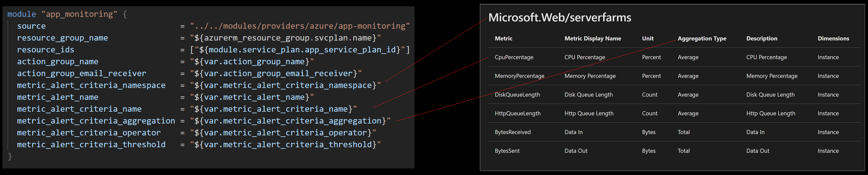Click the Data Out display name cell

click(576, 151)
